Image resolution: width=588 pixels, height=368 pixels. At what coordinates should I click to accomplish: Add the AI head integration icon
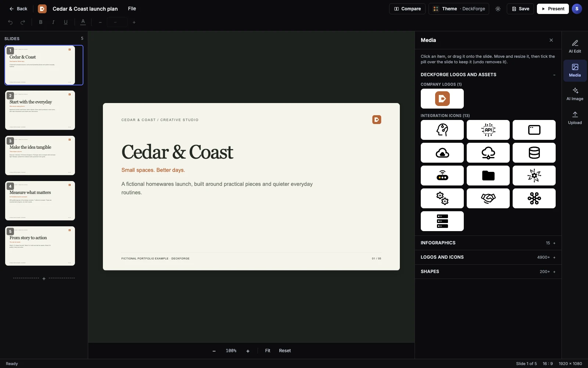(442, 130)
